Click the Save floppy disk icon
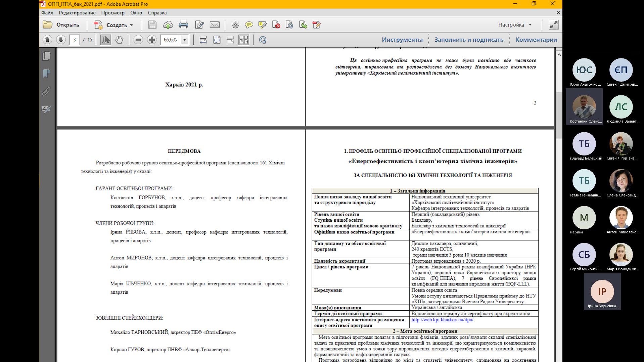This screenshot has width=644, height=362. [152, 25]
